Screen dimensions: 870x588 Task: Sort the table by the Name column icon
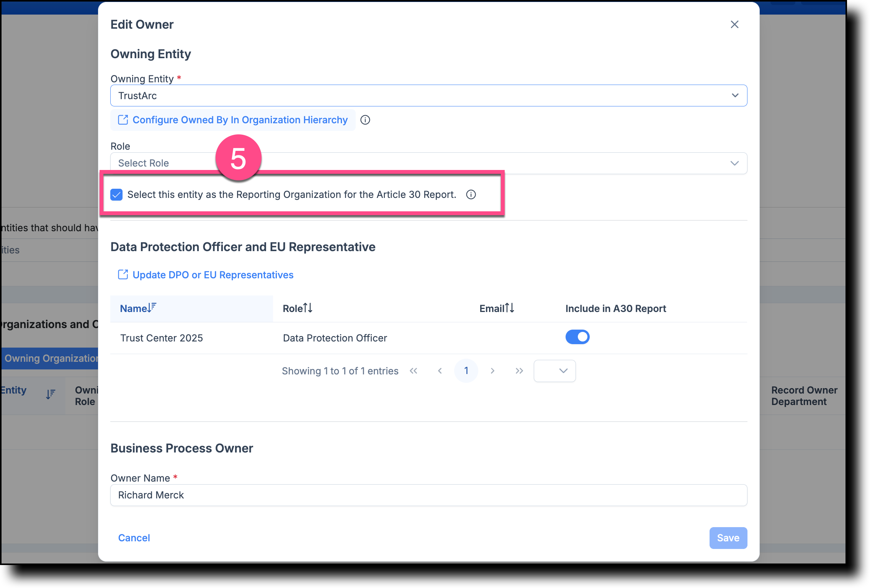[x=151, y=306]
